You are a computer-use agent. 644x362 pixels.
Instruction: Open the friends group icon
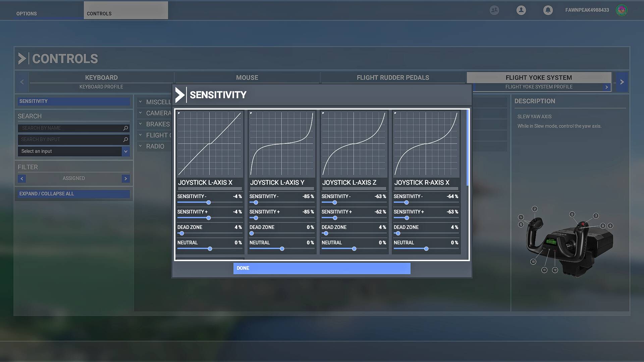tap(494, 10)
